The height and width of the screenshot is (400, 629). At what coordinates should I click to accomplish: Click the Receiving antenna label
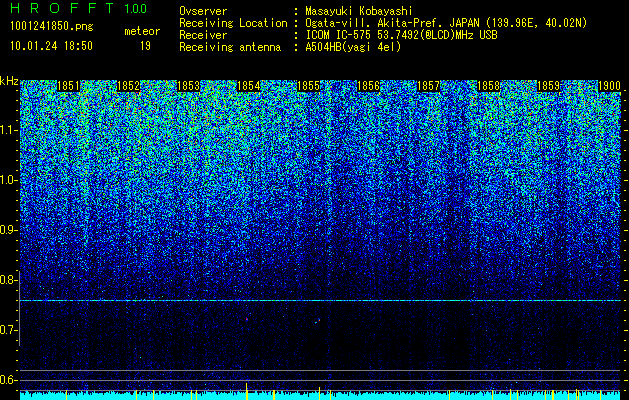point(230,47)
